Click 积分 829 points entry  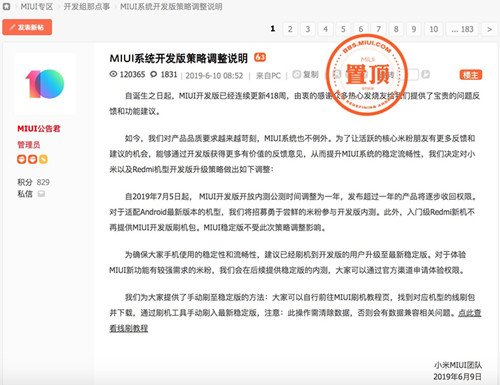point(33,182)
